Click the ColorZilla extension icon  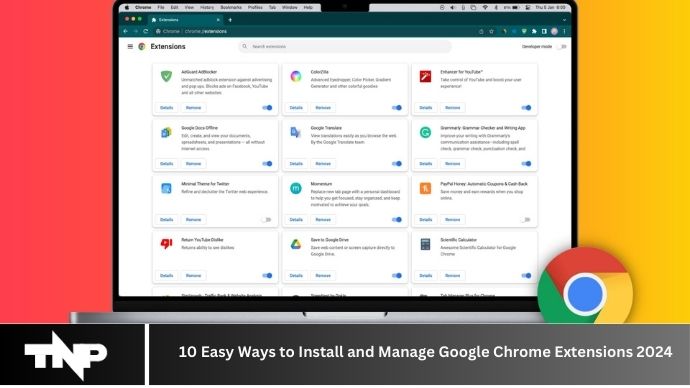point(296,76)
